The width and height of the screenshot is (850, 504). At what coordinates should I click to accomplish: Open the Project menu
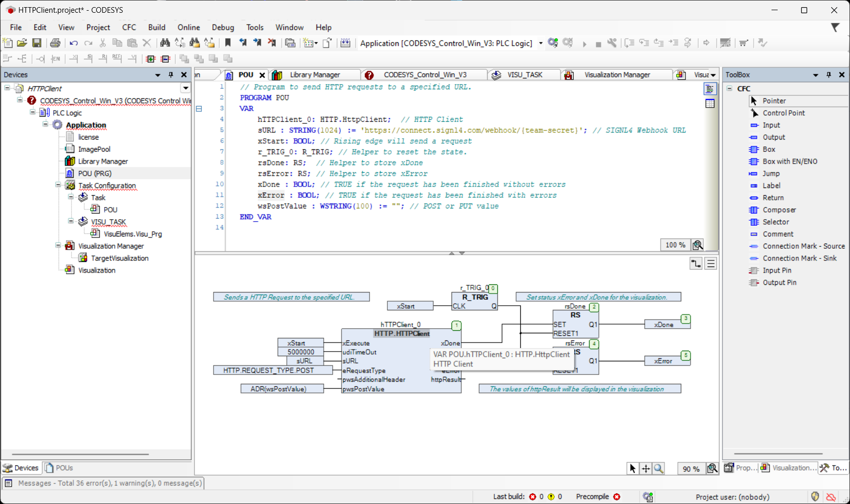pos(98,28)
